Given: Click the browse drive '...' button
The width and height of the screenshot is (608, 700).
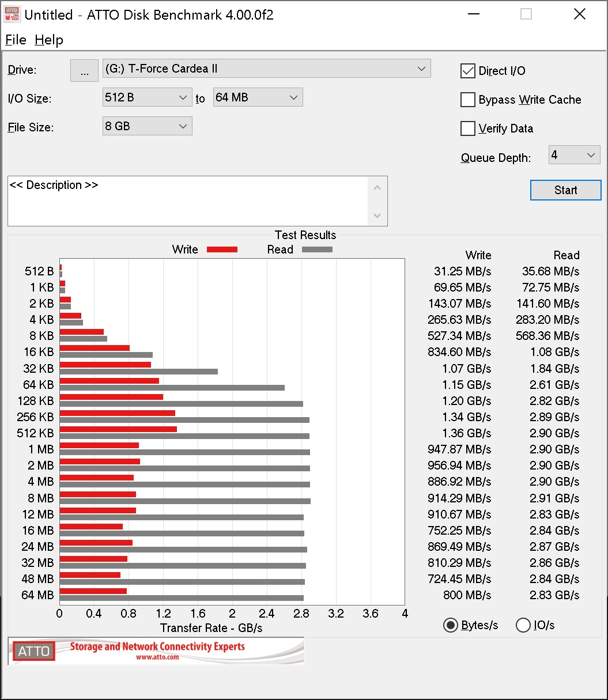Looking at the screenshot, I should [85, 70].
